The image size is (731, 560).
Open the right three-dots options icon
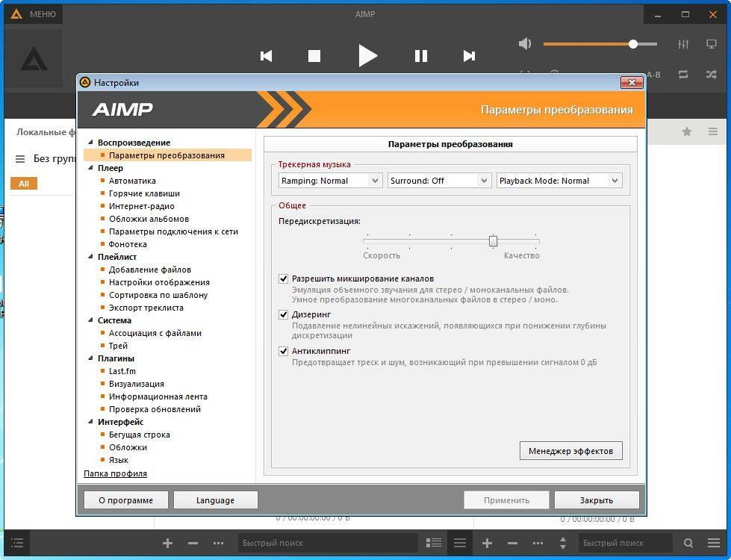538,543
